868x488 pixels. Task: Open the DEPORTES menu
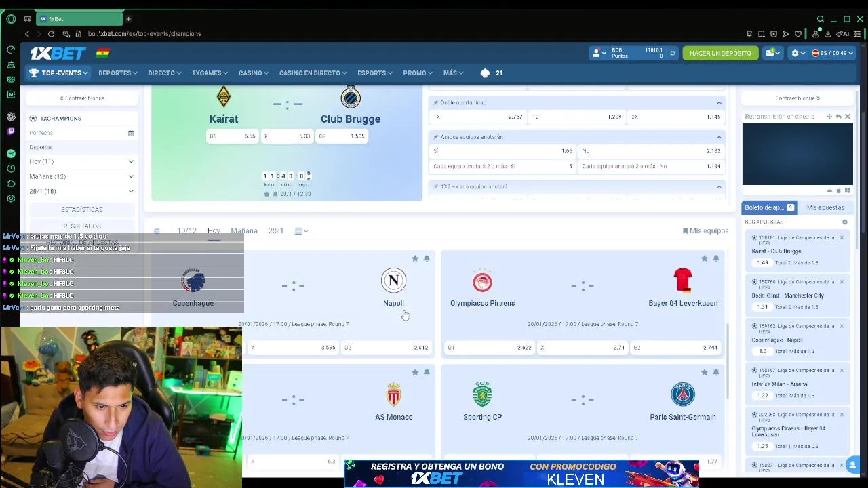coord(117,73)
